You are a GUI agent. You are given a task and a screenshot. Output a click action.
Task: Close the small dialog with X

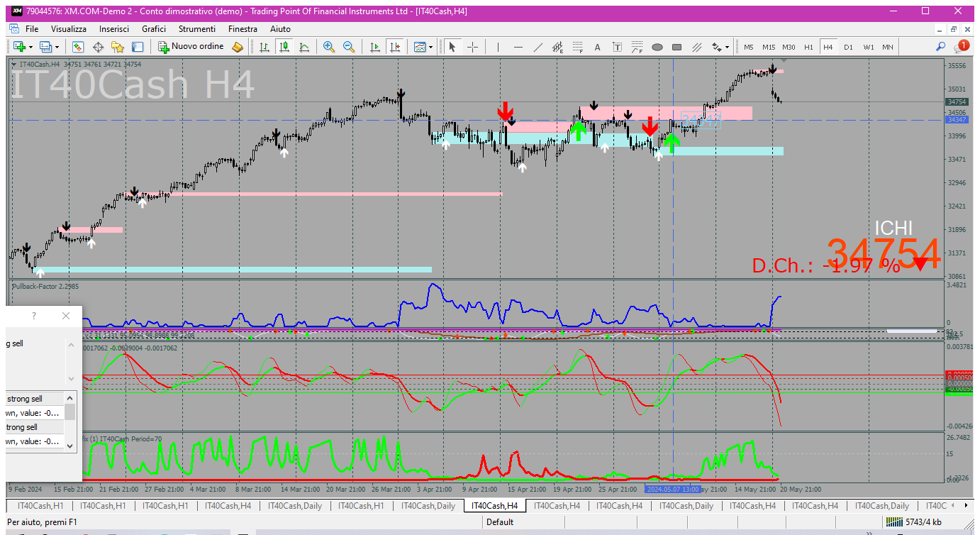point(66,316)
